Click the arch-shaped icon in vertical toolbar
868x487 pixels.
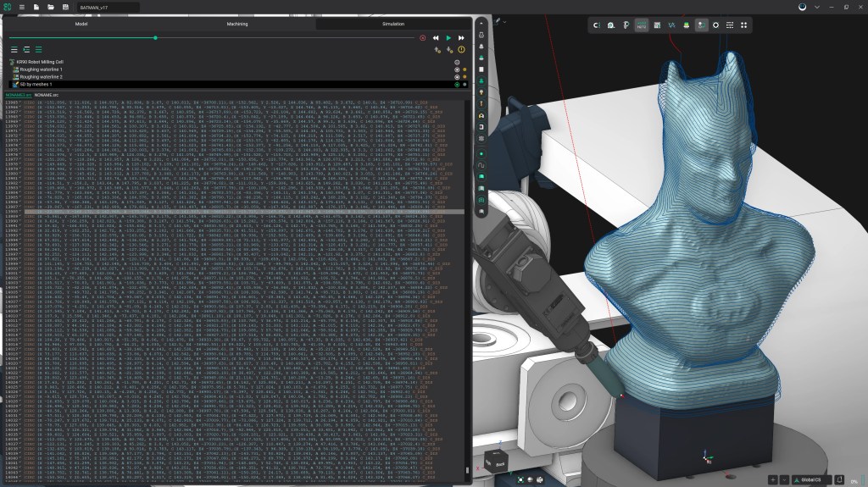pyautogui.click(x=481, y=115)
